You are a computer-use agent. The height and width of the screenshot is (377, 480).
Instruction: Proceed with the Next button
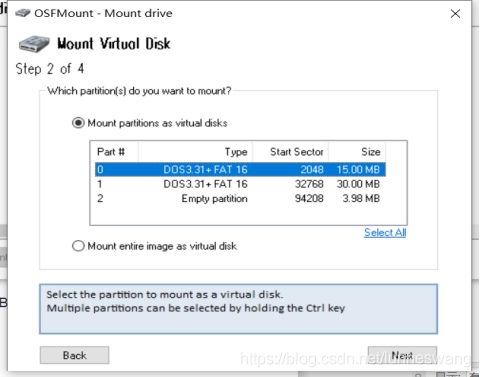coord(402,355)
